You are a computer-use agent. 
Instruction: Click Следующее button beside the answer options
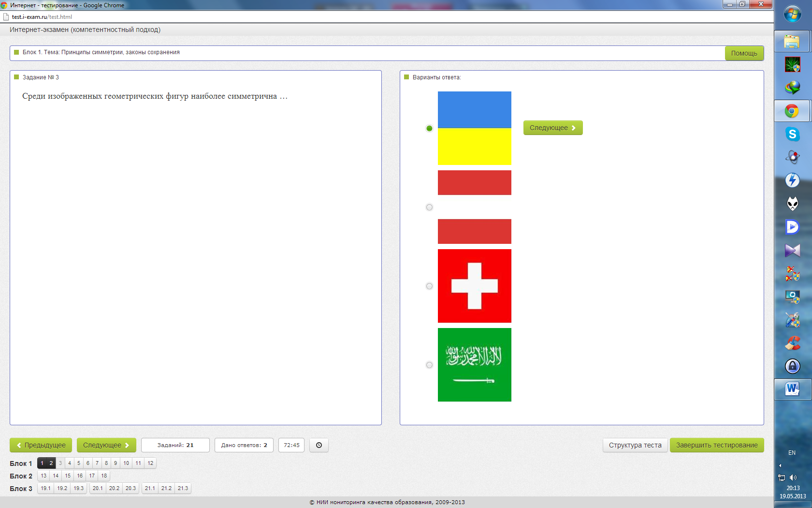[x=553, y=128]
